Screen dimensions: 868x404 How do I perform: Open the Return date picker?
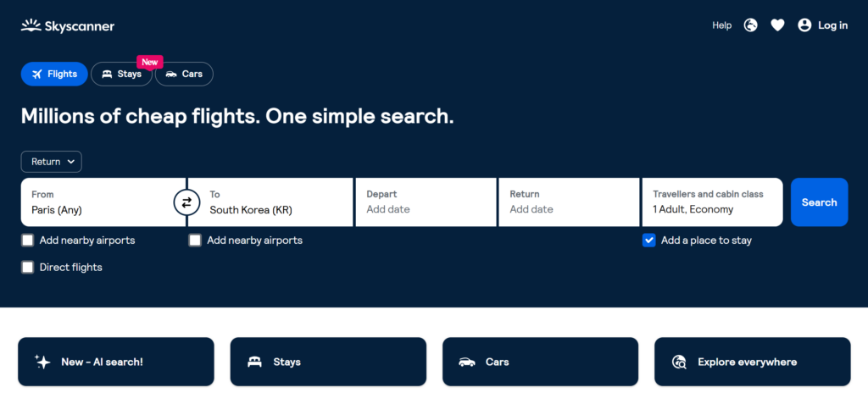point(569,202)
